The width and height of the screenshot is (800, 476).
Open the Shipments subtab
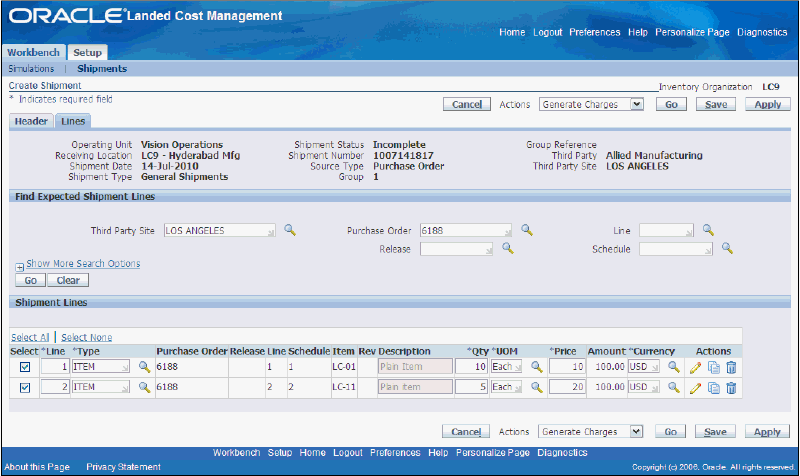coord(102,68)
